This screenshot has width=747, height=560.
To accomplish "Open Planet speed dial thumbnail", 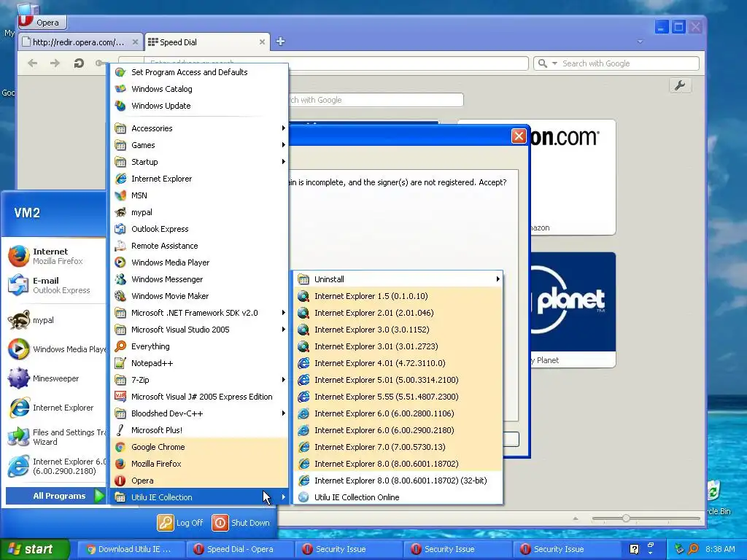I will (x=573, y=309).
